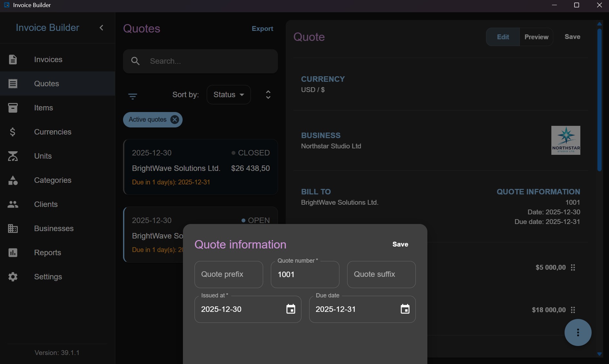This screenshot has width=609, height=364.
Task: Save the Quote information dialog
Action: (400, 244)
